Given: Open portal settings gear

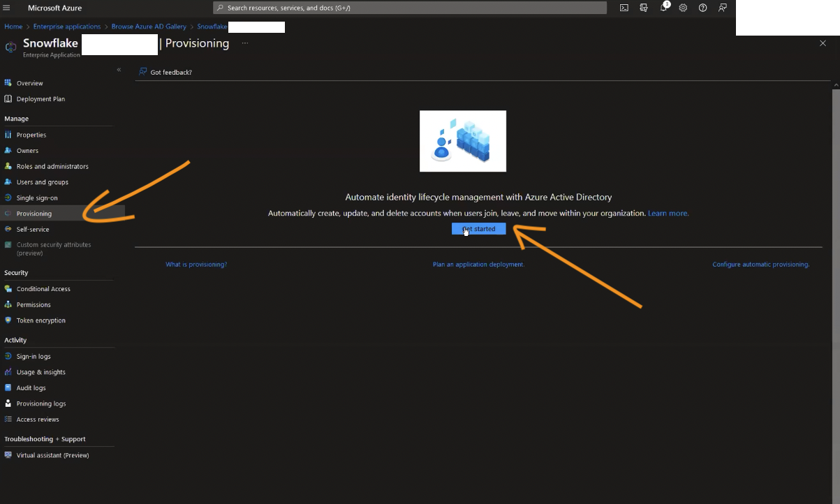Looking at the screenshot, I should click(x=683, y=8).
